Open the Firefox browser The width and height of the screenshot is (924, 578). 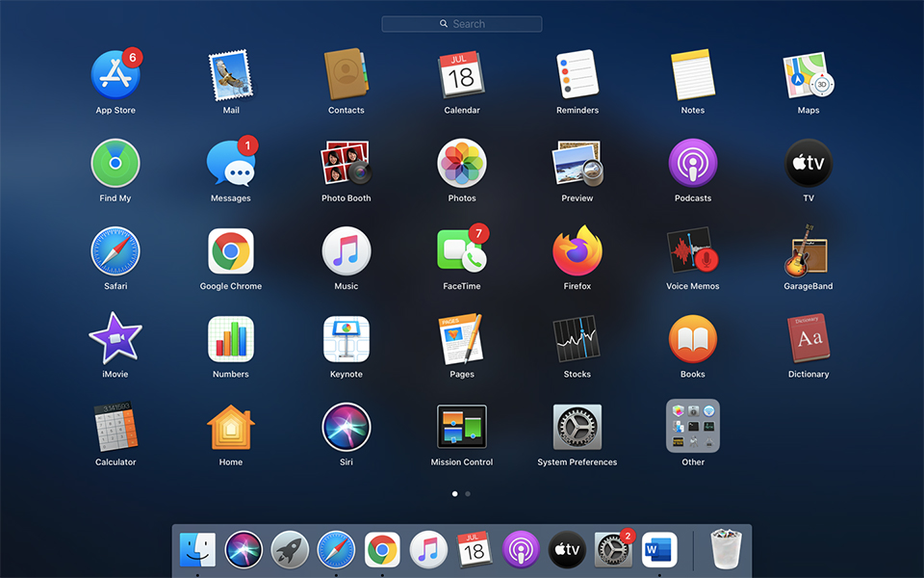coord(577,251)
